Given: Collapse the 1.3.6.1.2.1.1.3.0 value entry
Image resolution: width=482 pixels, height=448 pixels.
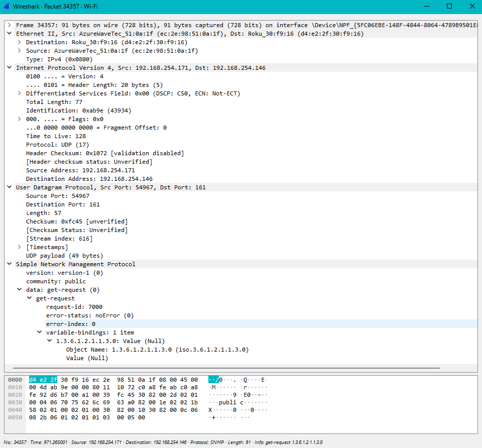Looking at the screenshot, I should (49, 341).
